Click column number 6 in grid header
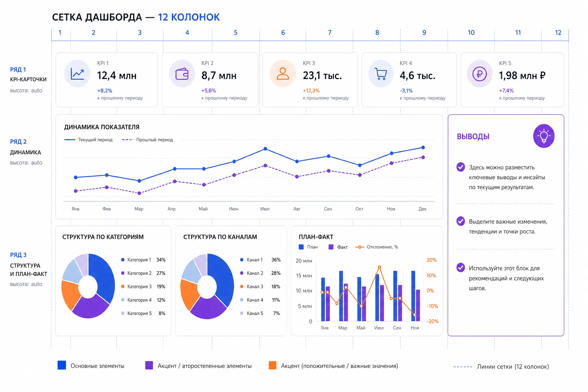This screenshot has width=588, height=392. point(283,33)
